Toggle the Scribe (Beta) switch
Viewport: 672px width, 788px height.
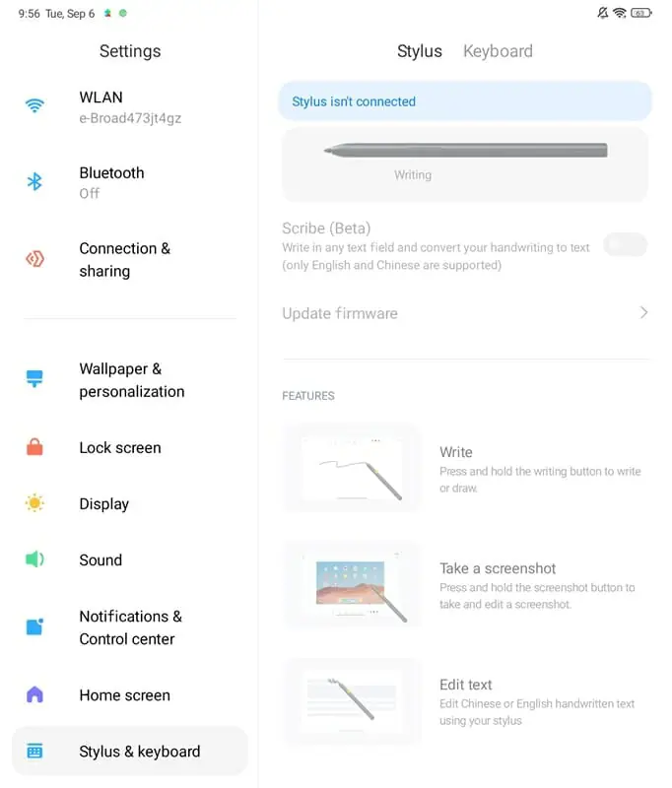(x=625, y=245)
